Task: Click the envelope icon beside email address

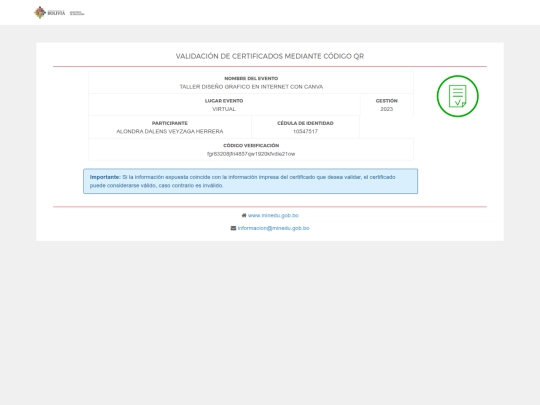Action: (233, 228)
